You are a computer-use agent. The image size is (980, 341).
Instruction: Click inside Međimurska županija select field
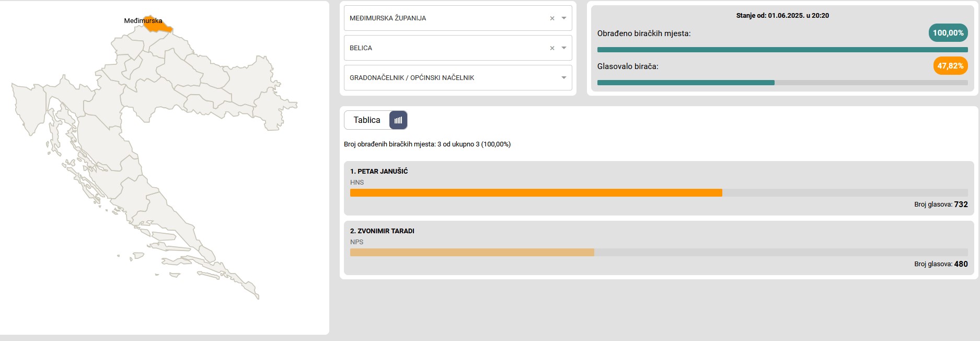444,18
